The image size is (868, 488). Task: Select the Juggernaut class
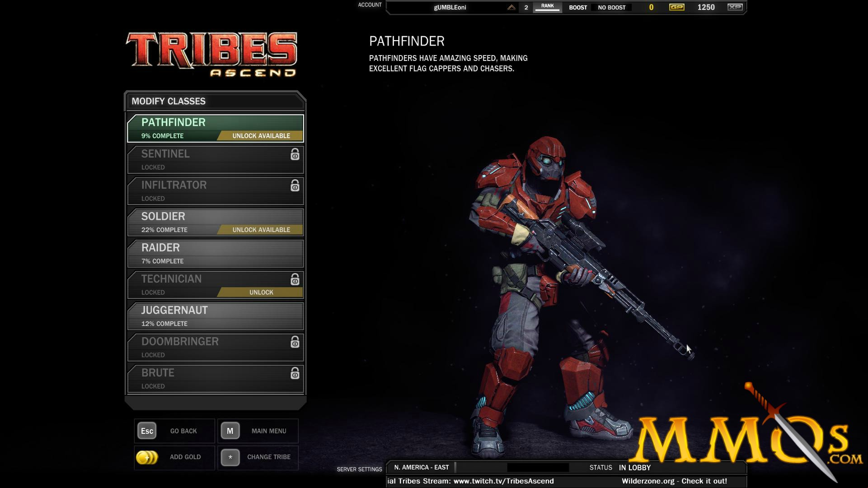pos(216,316)
